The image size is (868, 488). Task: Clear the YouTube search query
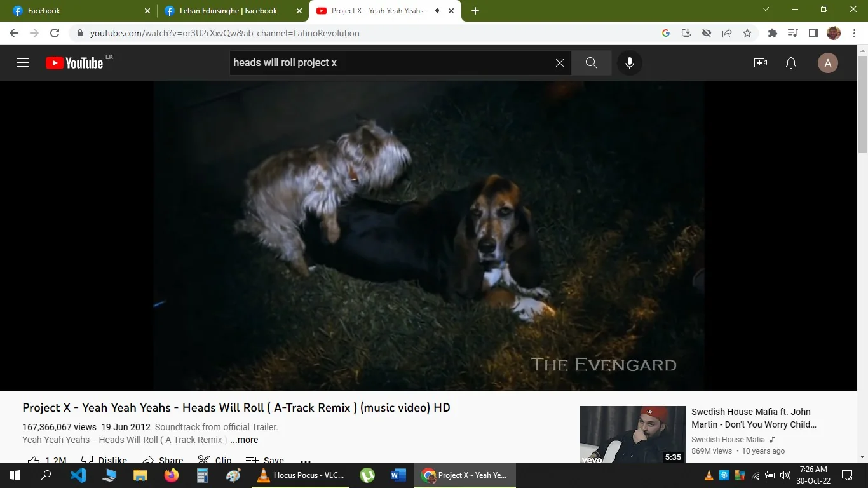click(x=560, y=63)
